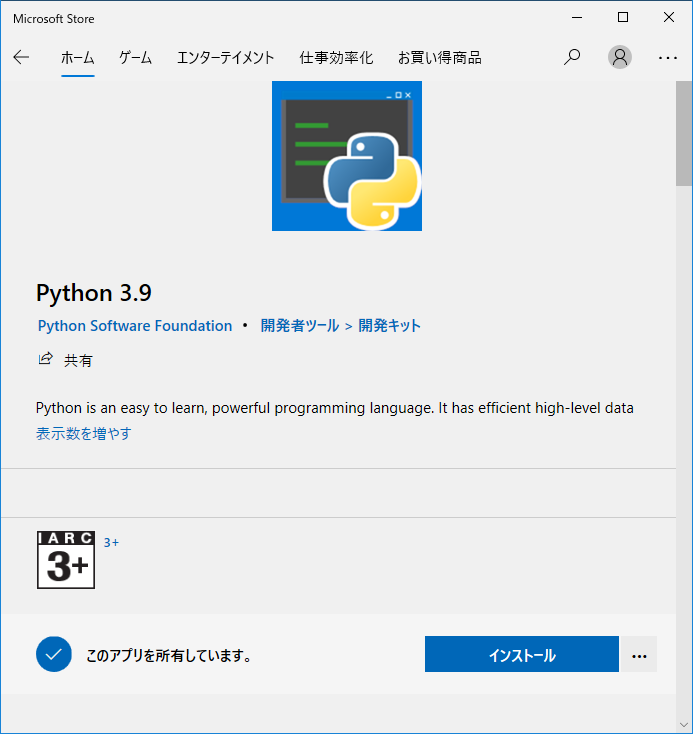Click the インストール button
The height and width of the screenshot is (734, 693).
(x=522, y=654)
